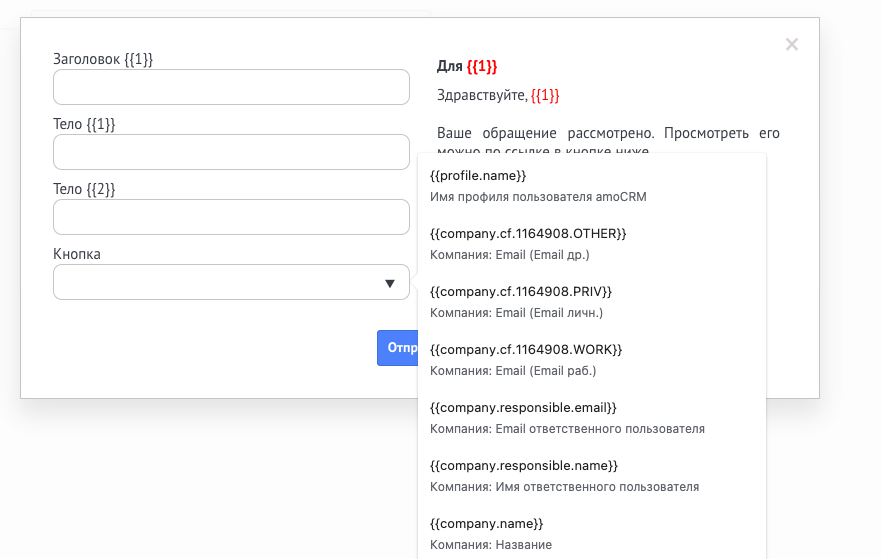The image size is (881, 559).
Task: Choose {{company.responsible.name}} item
Action: click(524, 465)
